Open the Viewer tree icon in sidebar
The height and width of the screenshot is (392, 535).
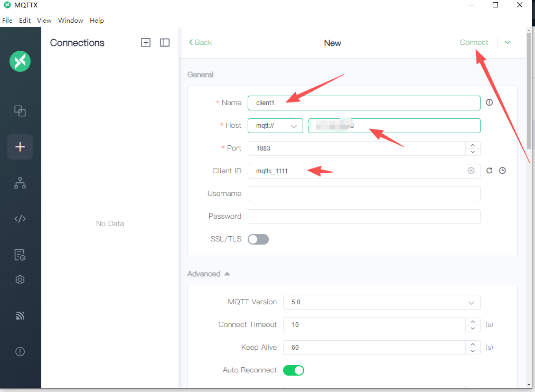20,183
